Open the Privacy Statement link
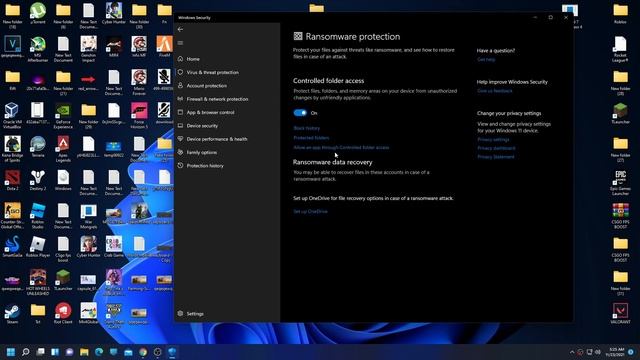Viewport: 640px width, 360px height. [x=496, y=157]
